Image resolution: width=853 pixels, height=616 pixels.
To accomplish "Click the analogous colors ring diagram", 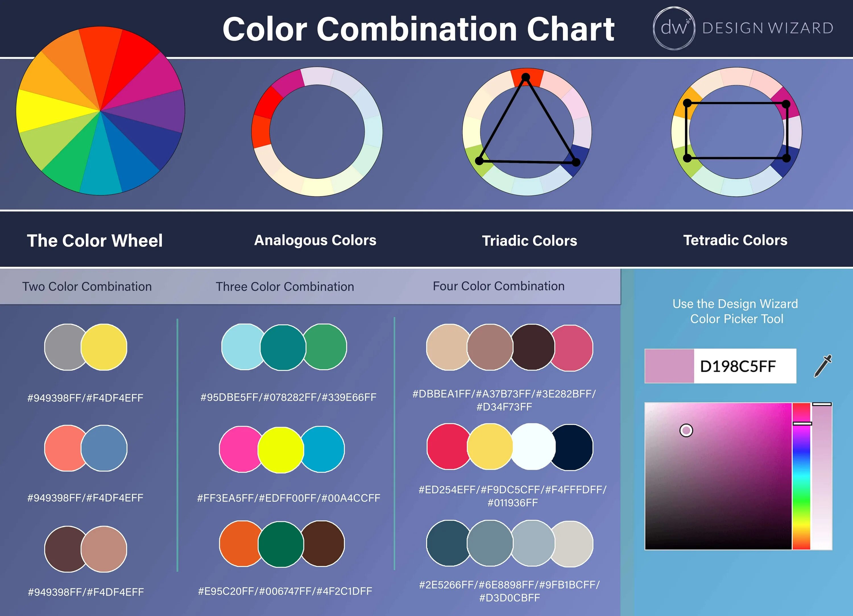I will coord(318,132).
